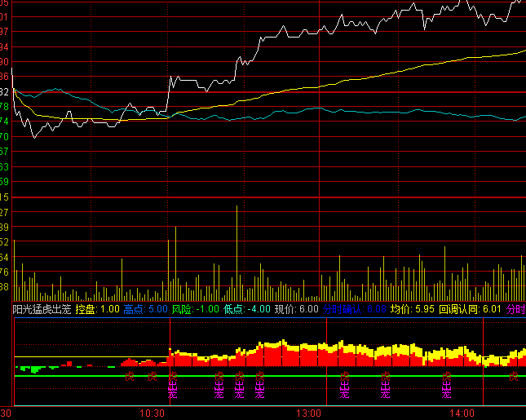Click the last magenta 虎出笼 marker before 14:00

pos(447,384)
